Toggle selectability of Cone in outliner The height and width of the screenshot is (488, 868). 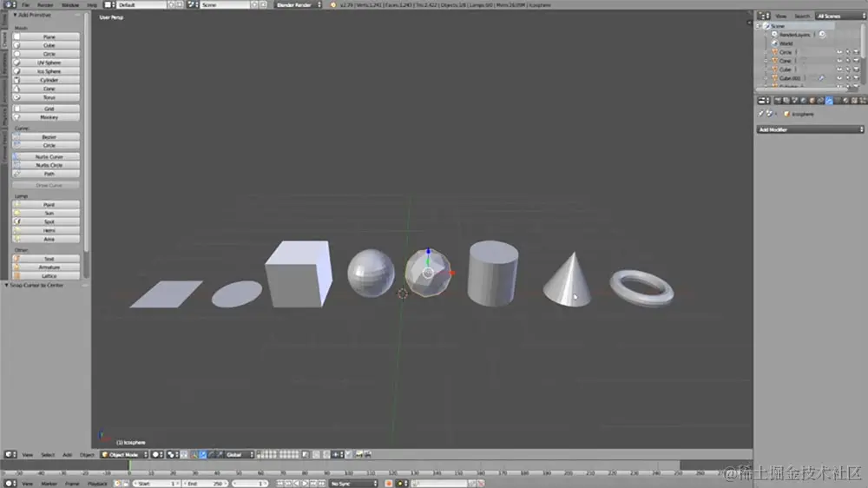tap(848, 61)
